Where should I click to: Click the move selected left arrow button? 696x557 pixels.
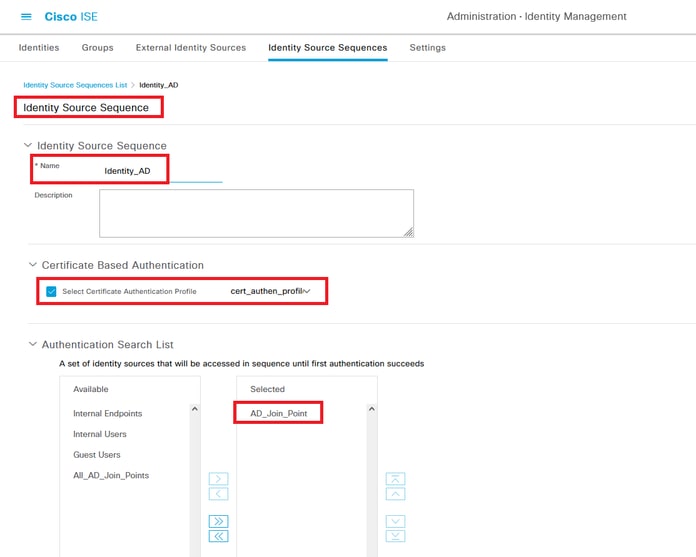(218, 494)
